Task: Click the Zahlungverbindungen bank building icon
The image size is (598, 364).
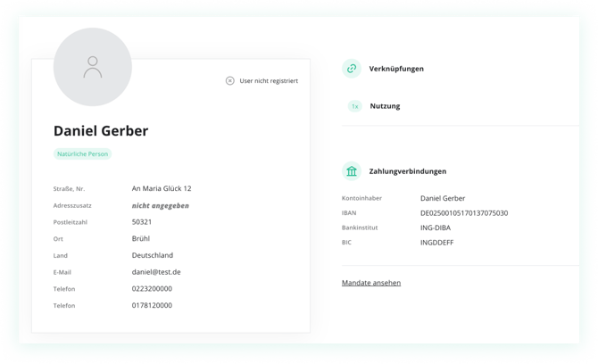Action: click(352, 171)
